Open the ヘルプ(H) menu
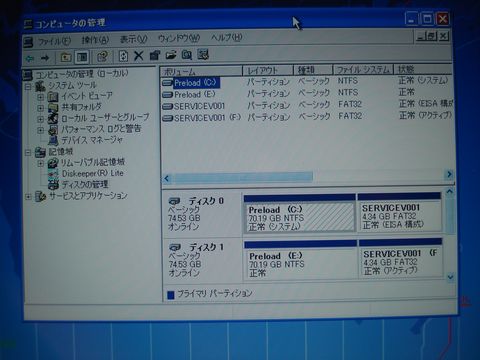This screenshot has height=360, width=480. coord(226,37)
